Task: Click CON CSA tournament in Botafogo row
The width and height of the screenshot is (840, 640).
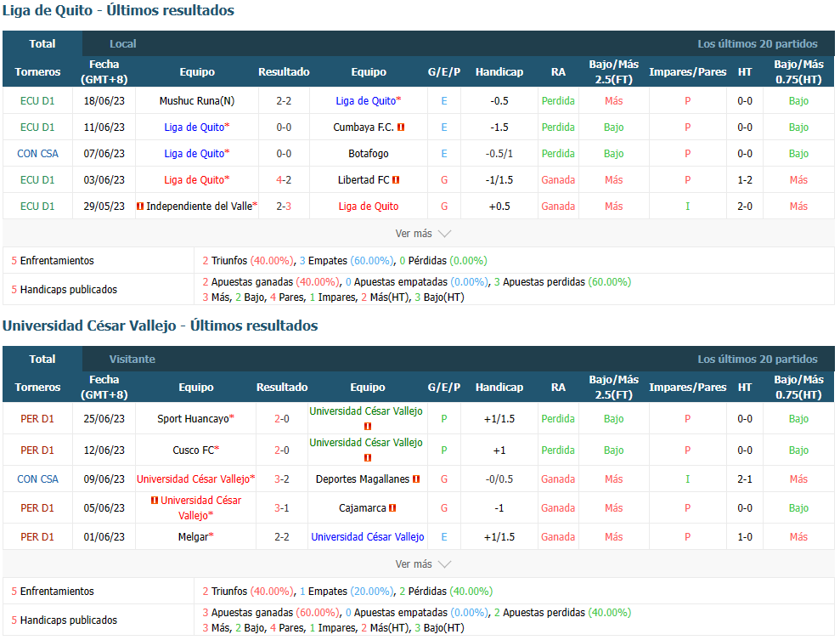Action: click(x=37, y=153)
